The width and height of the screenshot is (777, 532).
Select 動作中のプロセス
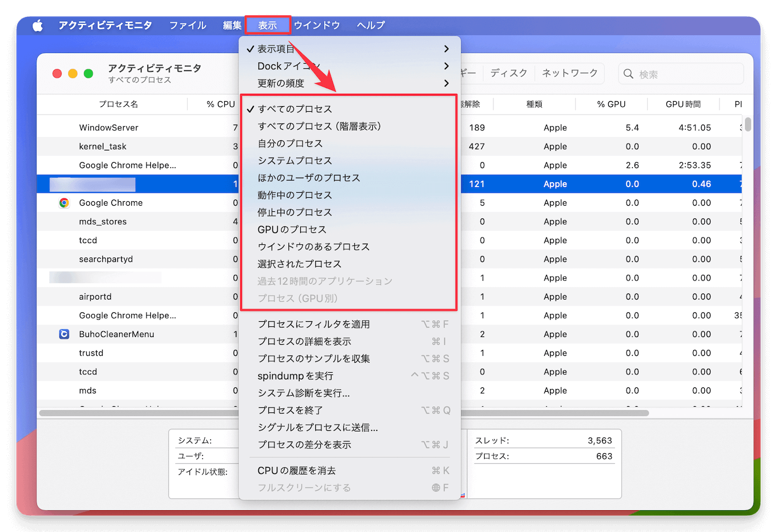pyautogui.click(x=349, y=195)
